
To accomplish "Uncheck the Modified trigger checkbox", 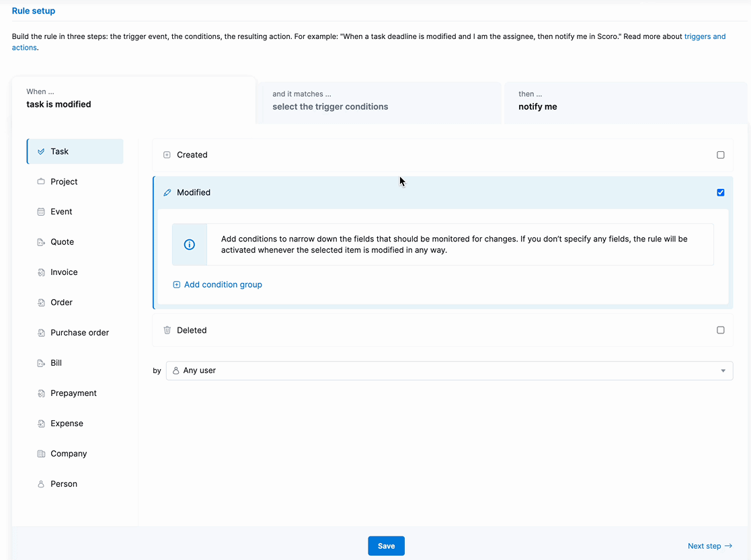I will point(720,192).
